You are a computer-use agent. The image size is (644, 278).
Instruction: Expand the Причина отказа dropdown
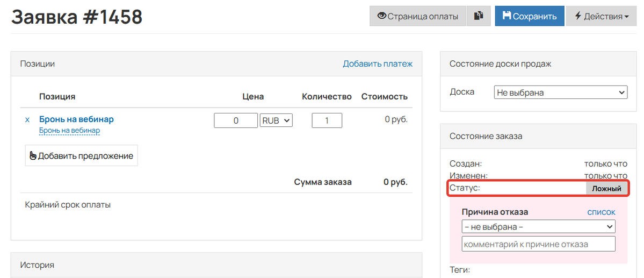click(x=538, y=226)
